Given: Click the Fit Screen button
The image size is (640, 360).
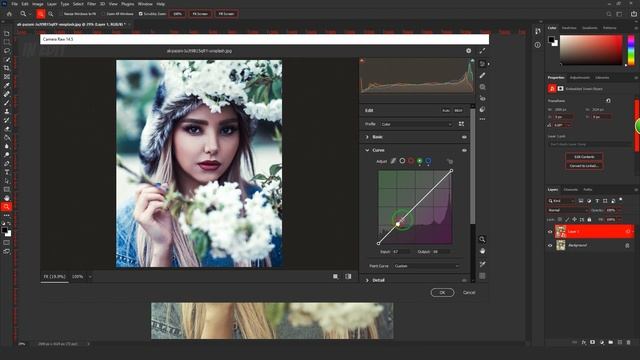Looking at the screenshot, I should point(200,14).
